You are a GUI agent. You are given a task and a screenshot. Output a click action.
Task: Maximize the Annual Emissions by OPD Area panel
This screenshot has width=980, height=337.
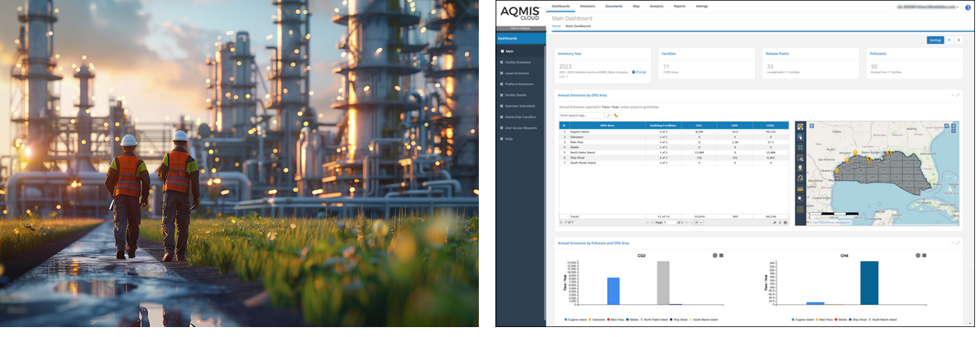click(958, 95)
